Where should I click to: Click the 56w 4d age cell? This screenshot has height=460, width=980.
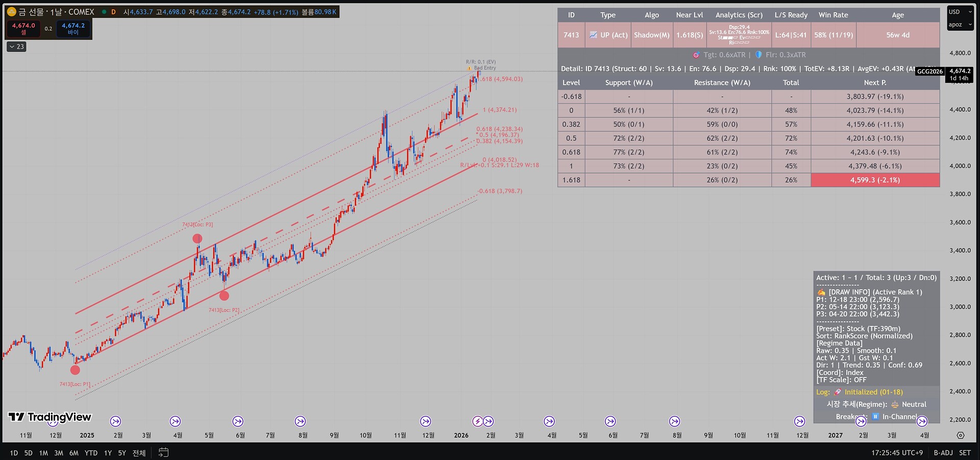point(898,35)
